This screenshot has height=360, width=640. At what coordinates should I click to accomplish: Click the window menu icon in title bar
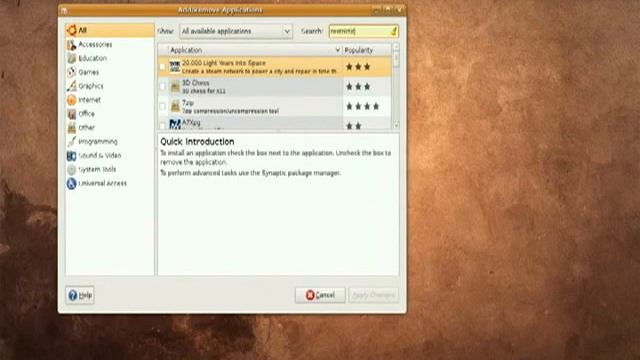(x=64, y=10)
